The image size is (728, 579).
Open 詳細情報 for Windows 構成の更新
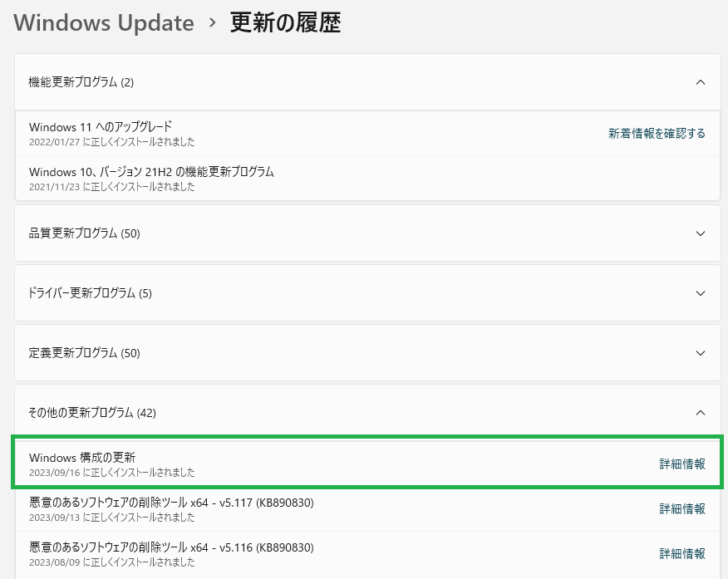coord(682,464)
